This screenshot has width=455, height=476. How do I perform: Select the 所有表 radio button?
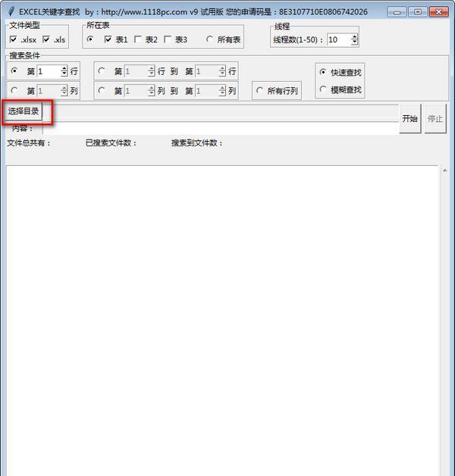tap(209, 39)
